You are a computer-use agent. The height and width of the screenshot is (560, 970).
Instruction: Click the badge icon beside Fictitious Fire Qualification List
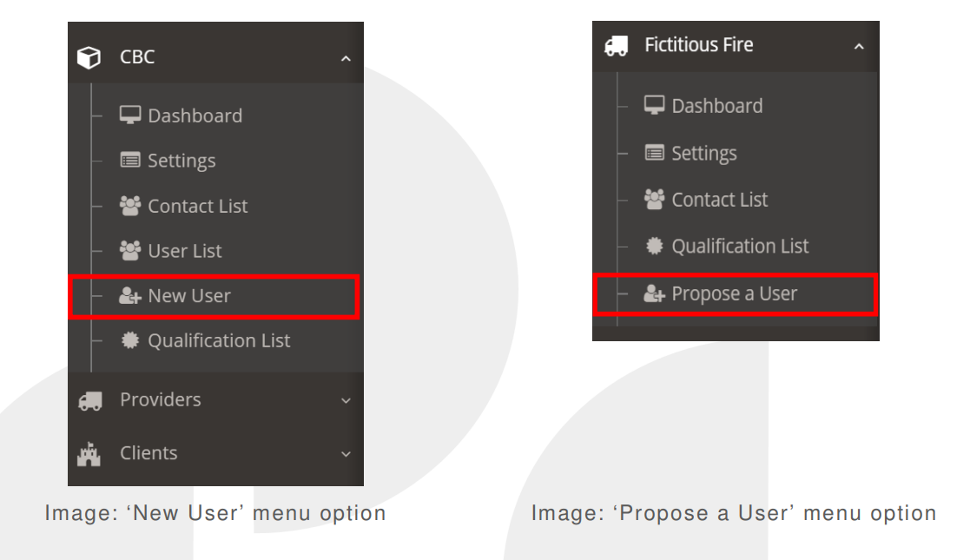click(x=655, y=247)
